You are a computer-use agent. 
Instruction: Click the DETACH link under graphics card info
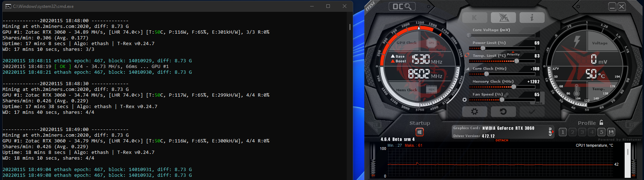click(502, 140)
